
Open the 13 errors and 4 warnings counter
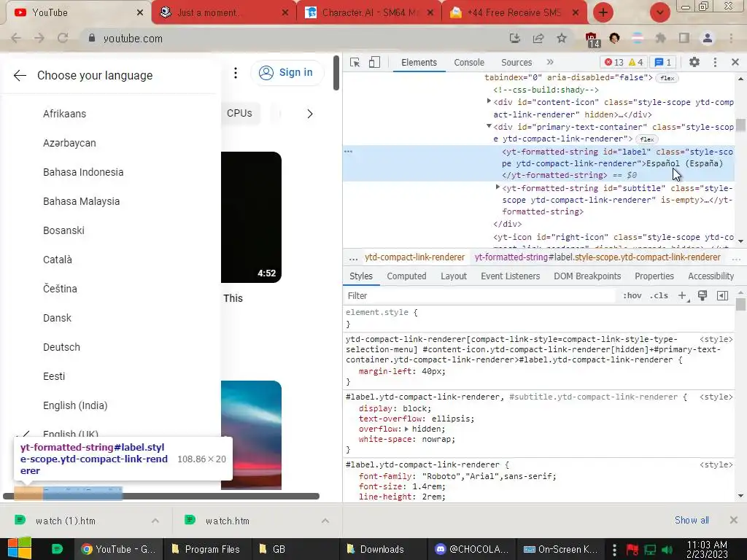tap(624, 63)
